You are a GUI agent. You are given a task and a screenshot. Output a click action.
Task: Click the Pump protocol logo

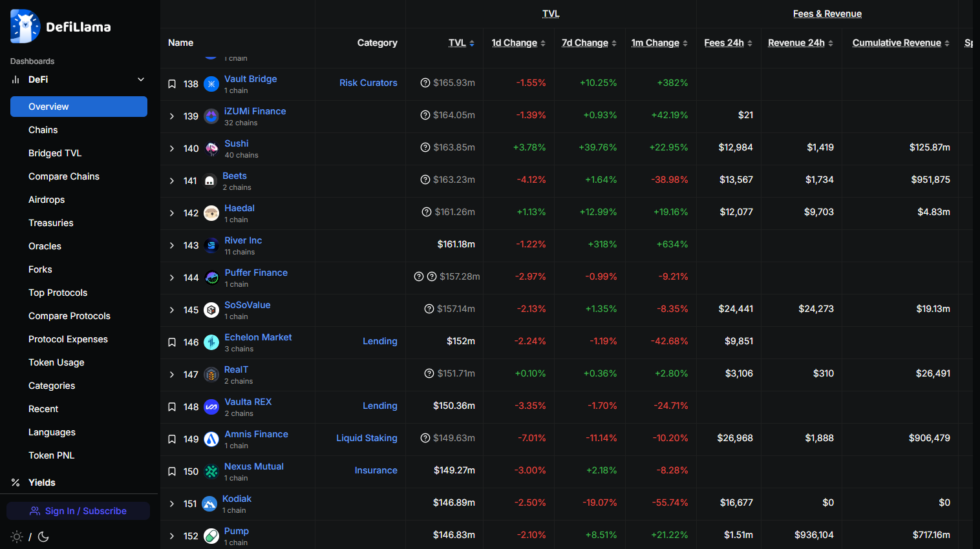211,536
